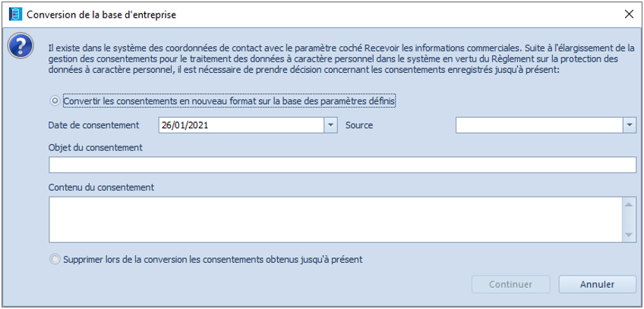644x309 pixels.
Task: Select the Convertir les consentements radio option
Action: coord(54,100)
